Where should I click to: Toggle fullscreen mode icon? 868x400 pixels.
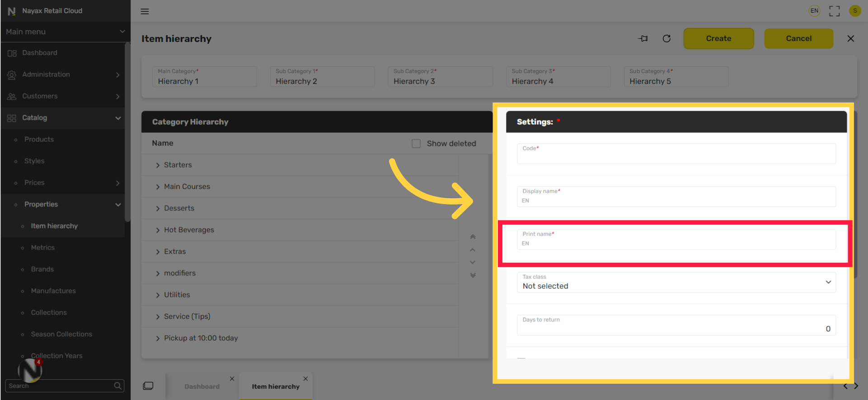[835, 11]
